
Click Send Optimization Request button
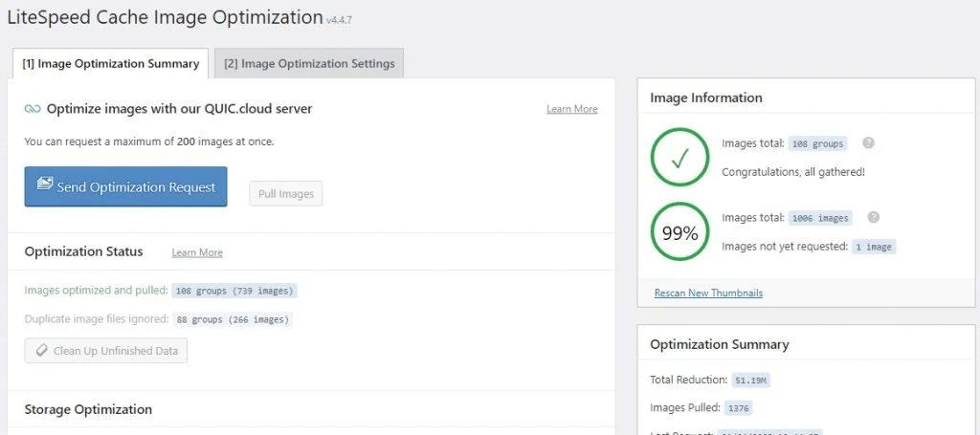pos(125,186)
